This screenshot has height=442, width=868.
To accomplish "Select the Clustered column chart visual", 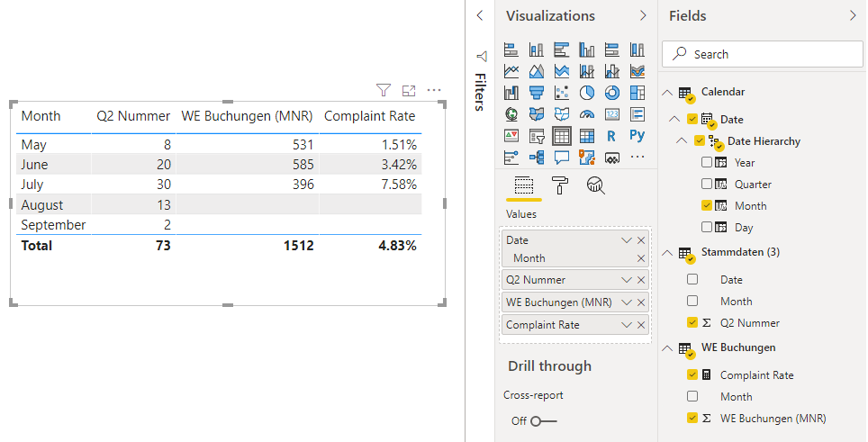I will click(587, 50).
